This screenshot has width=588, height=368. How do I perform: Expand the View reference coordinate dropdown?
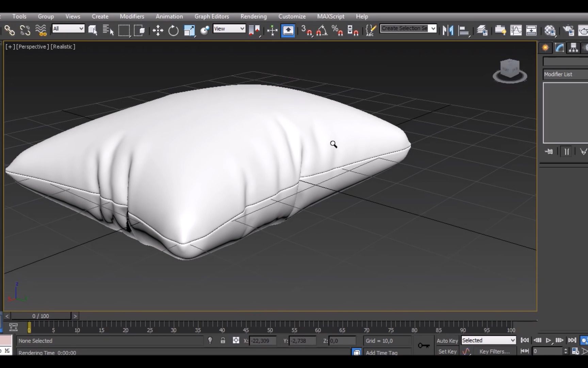[229, 29]
